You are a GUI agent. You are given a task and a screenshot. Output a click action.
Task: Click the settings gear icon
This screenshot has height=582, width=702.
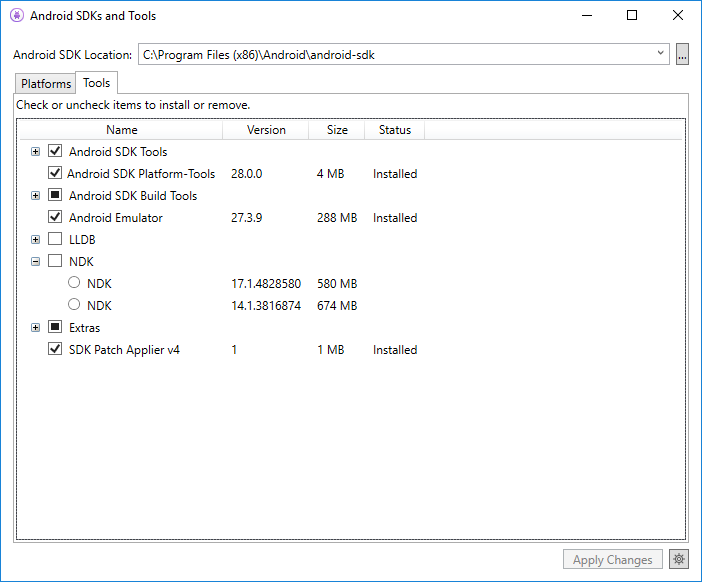(x=678, y=560)
